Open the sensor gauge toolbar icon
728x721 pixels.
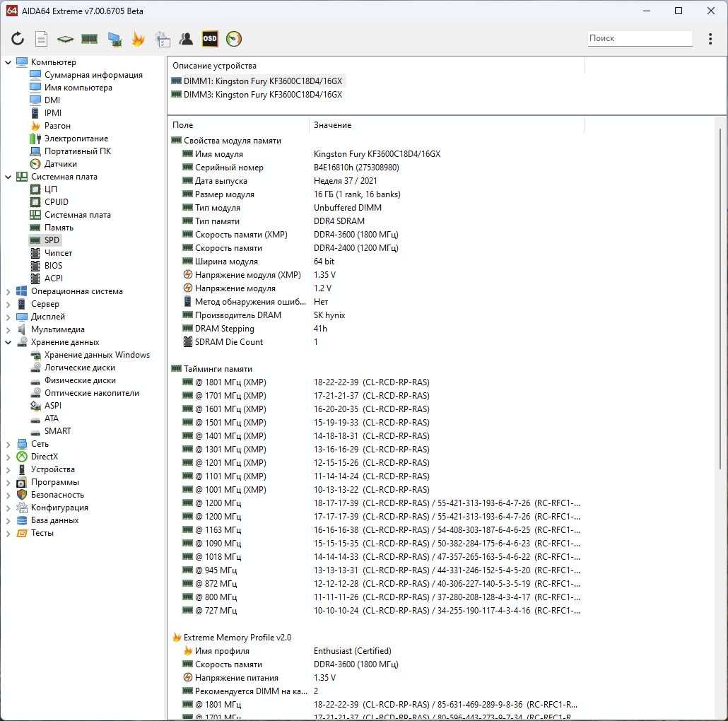click(x=233, y=39)
